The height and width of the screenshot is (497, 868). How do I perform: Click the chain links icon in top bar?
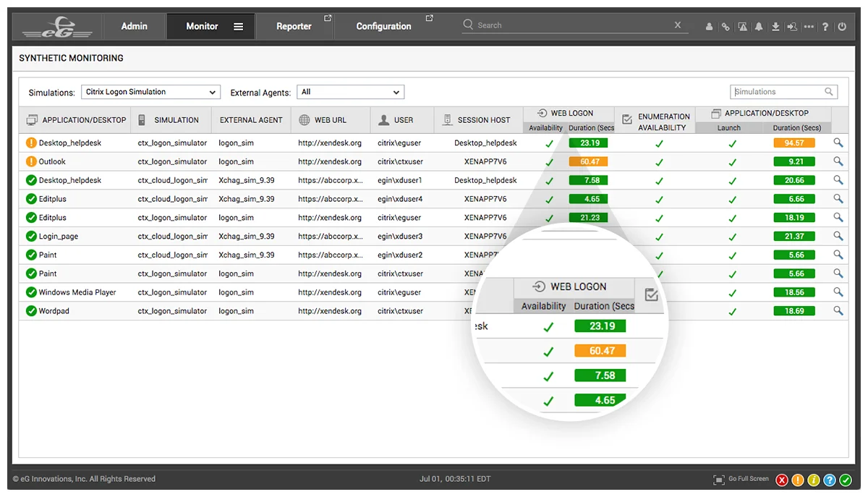click(726, 27)
